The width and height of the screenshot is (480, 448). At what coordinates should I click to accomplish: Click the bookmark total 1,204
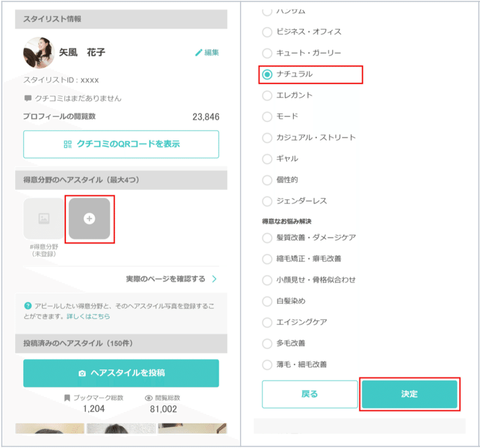click(x=94, y=409)
